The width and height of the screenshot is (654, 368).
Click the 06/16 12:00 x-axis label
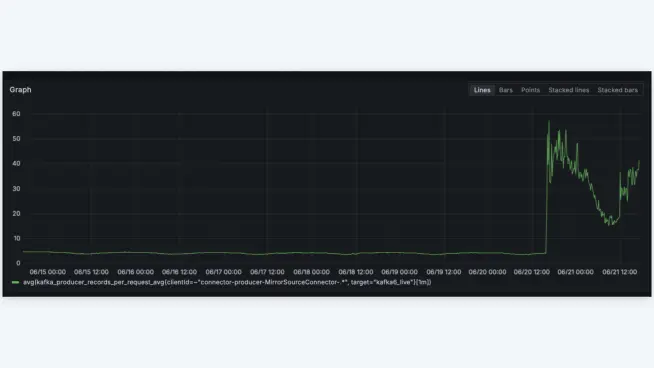tap(179, 272)
